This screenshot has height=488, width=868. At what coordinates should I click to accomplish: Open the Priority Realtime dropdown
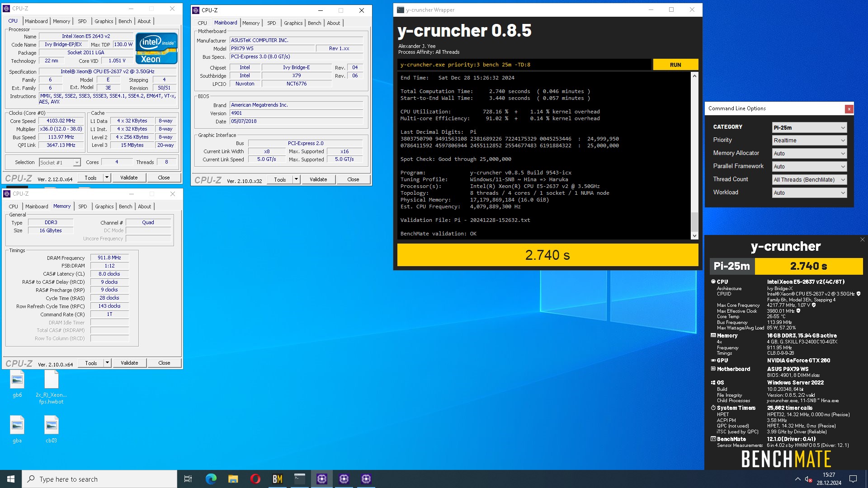point(809,141)
